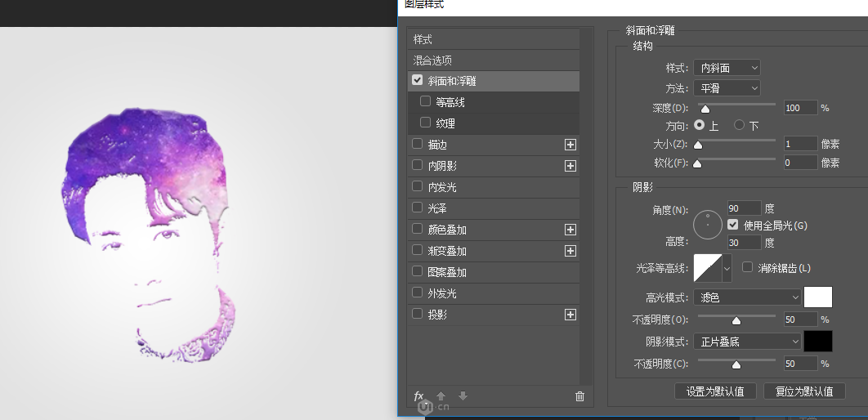Expand the 光泽等高线 picker arrow
The height and width of the screenshot is (420, 868).
point(727,269)
